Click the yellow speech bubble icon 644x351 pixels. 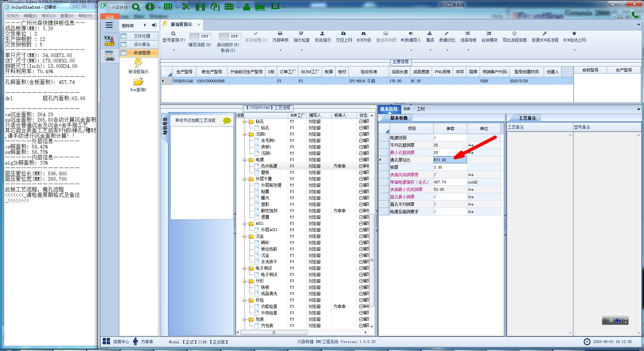(x=227, y=121)
